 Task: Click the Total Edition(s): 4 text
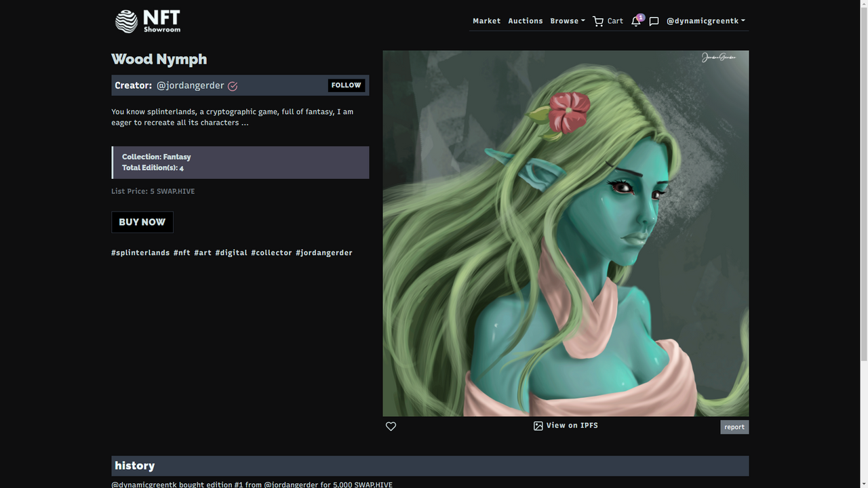[153, 167]
